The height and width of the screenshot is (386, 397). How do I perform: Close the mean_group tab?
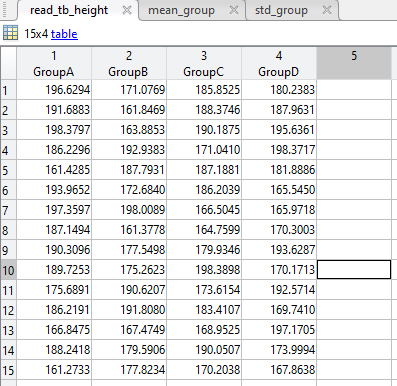point(234,10)
